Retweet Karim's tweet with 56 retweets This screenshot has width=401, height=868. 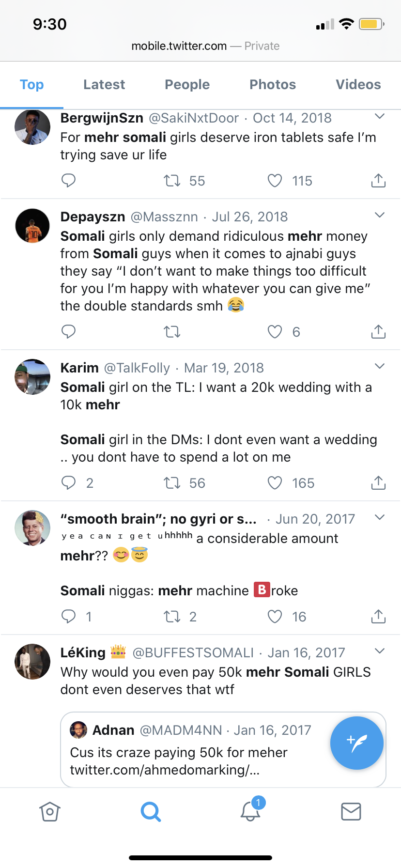click(x=172, y=483)
